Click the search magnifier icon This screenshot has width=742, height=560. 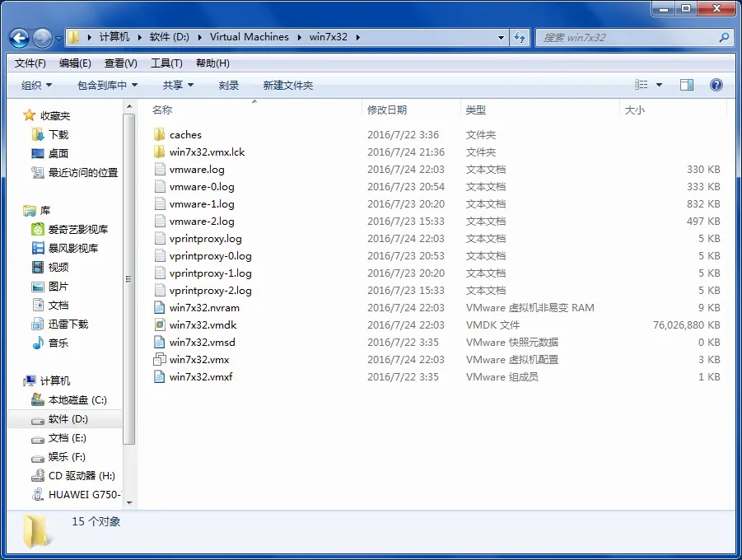click(724, 37)
